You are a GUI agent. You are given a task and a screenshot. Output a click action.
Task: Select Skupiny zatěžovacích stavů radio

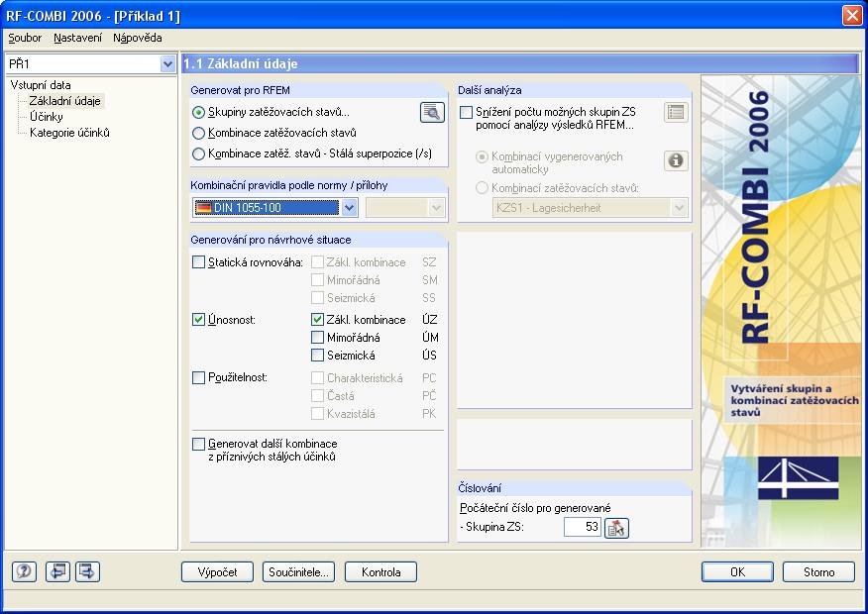point(198,112)
